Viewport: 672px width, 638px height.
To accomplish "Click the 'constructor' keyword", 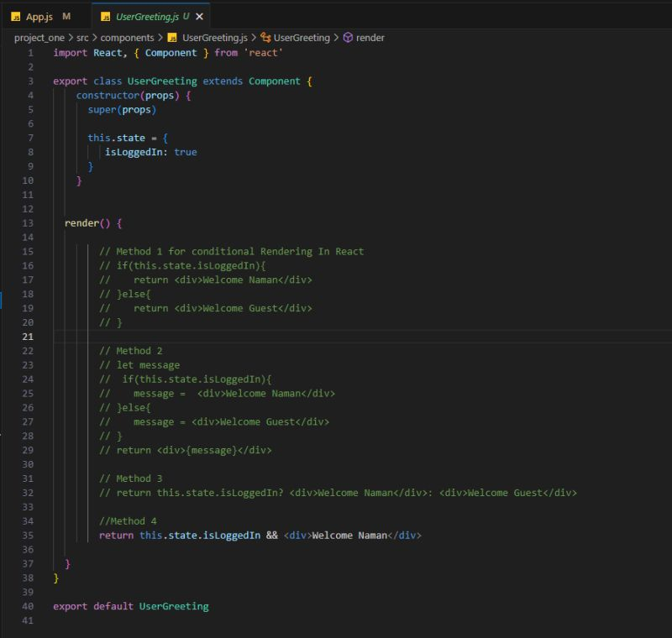I will (108, 96).
